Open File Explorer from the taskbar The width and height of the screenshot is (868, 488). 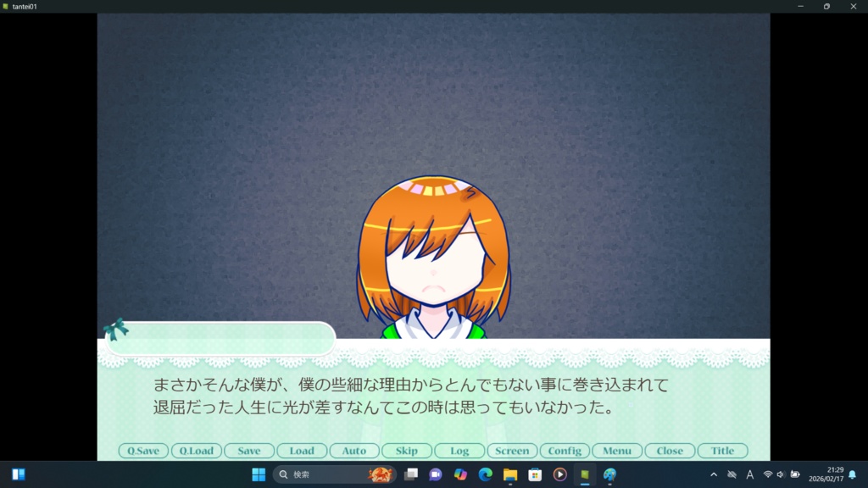[511, 473]
